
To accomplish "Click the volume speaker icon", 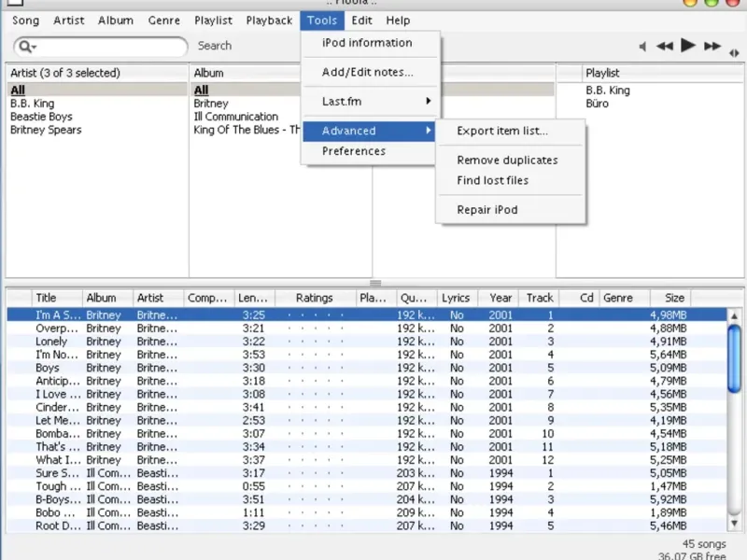I will click(x=642, y=47).
